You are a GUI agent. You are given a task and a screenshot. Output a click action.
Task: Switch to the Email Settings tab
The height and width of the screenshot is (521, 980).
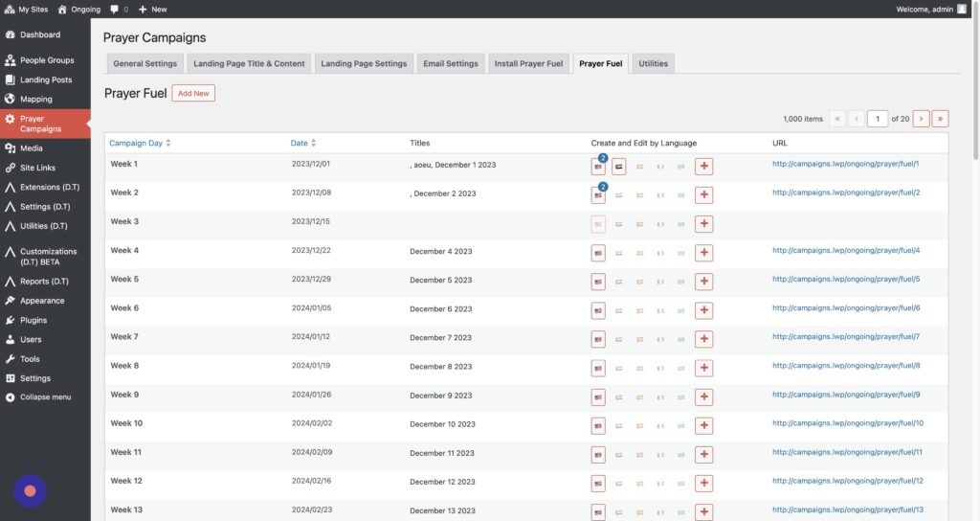tap(450, 64)
